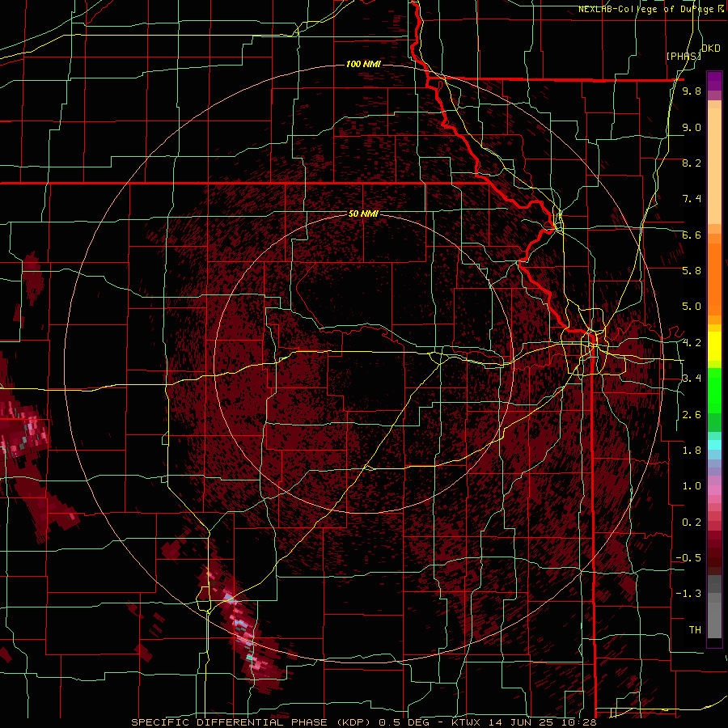728x728 pixels.
Task: Click the yellow segment of the color bar
Action: point(714,346)
